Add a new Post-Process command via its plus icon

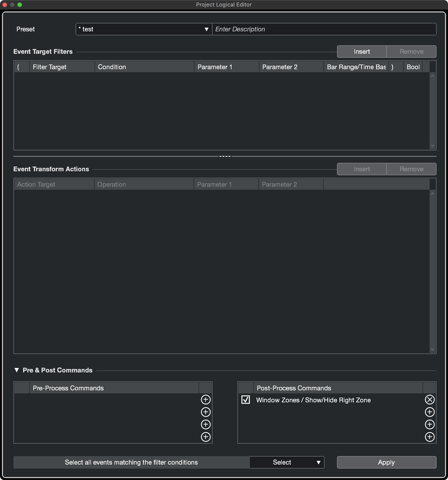pos(429,412)
